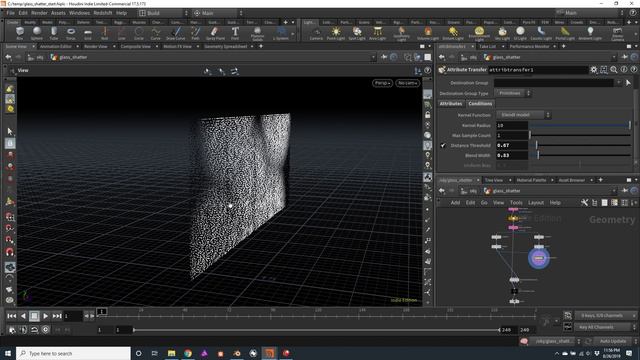
Task: Open Windows Start button
Action: click(x=8, y=353)
